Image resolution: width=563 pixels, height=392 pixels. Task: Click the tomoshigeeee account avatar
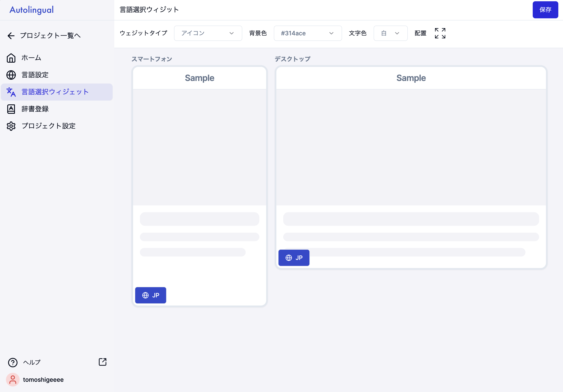(13, 379)
